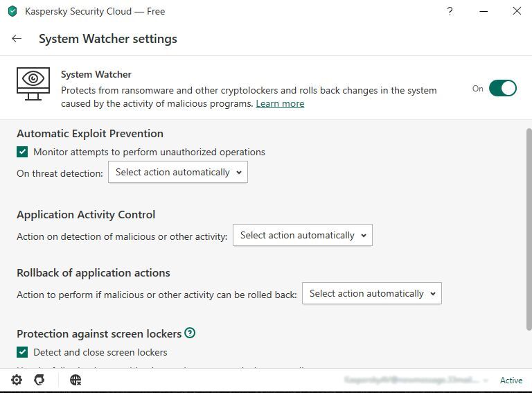Click the Kaspersky shield logo
The width and height of the screenshot is (532, 393).
tap(12, 11)
